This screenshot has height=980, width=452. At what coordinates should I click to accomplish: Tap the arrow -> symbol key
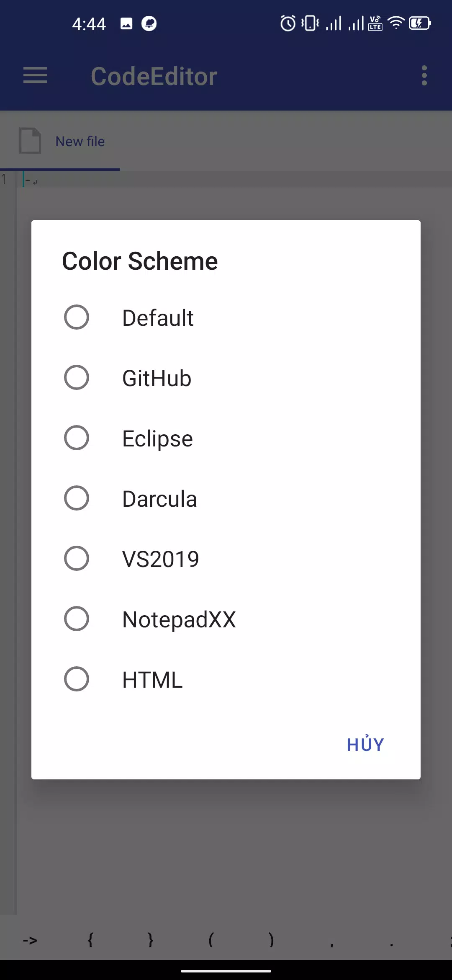30,941
